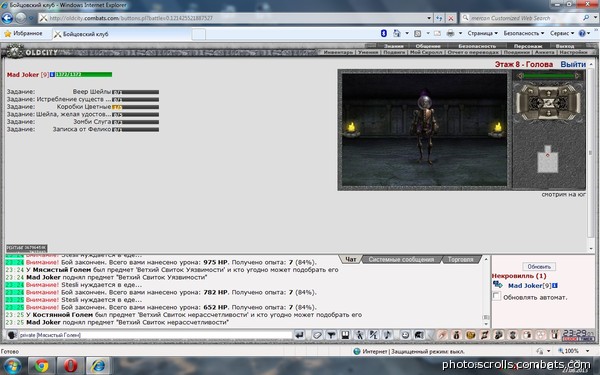Click the IE back navigation arrow

[7, 18]
